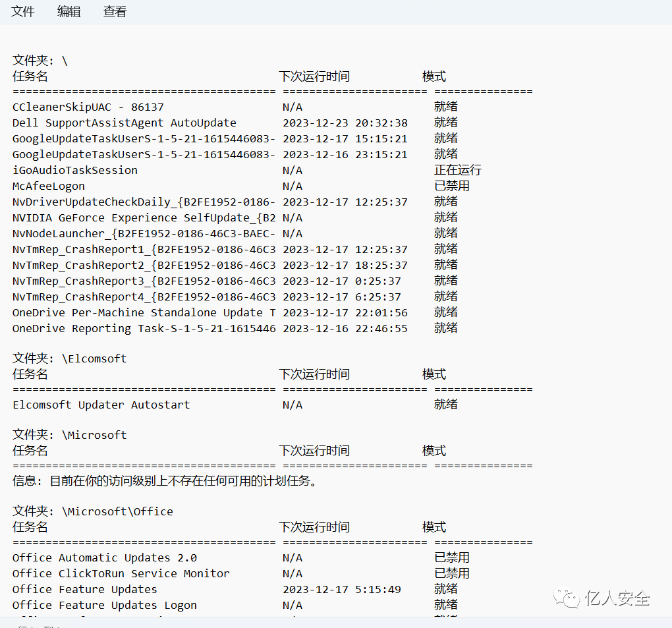Click the 信息: 目前在你的访问级别 message line
The height and width of the screenshot is (628, 672).
tap(165, 481)
